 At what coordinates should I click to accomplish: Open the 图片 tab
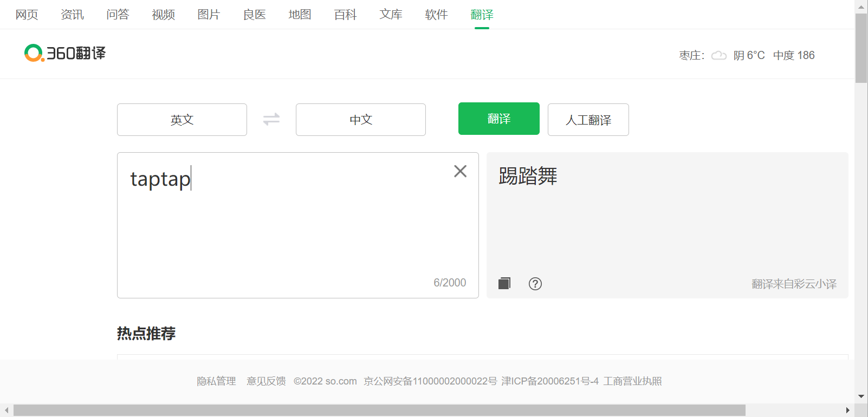coord(209,15)
